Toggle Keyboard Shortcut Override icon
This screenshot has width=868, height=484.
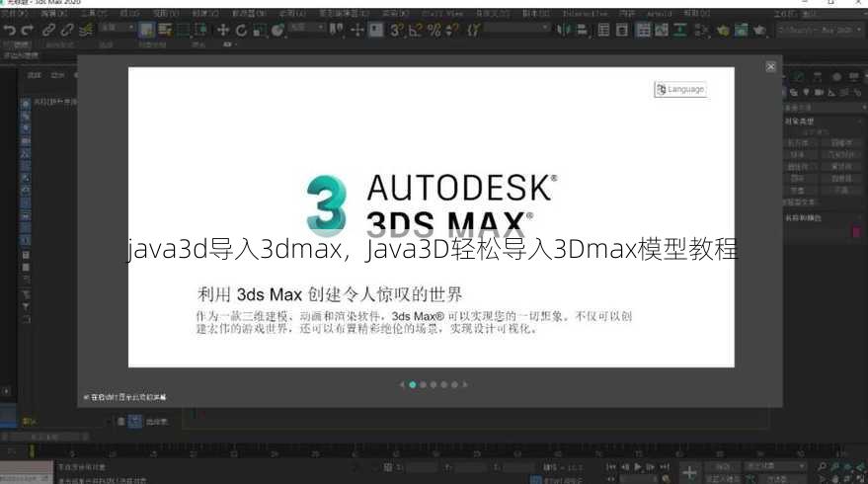coord(376,30)
